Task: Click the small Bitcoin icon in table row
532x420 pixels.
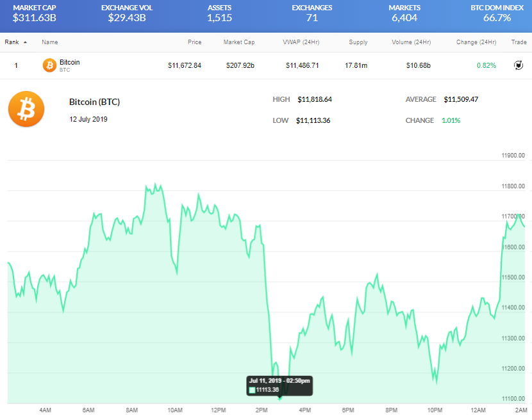Action: (x=49, y=65)
